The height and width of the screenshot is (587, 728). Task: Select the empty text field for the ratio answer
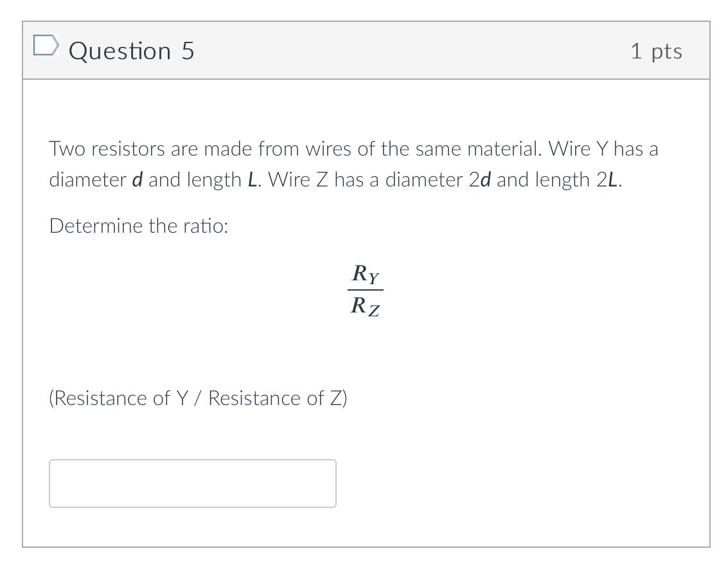pos(192,483)
